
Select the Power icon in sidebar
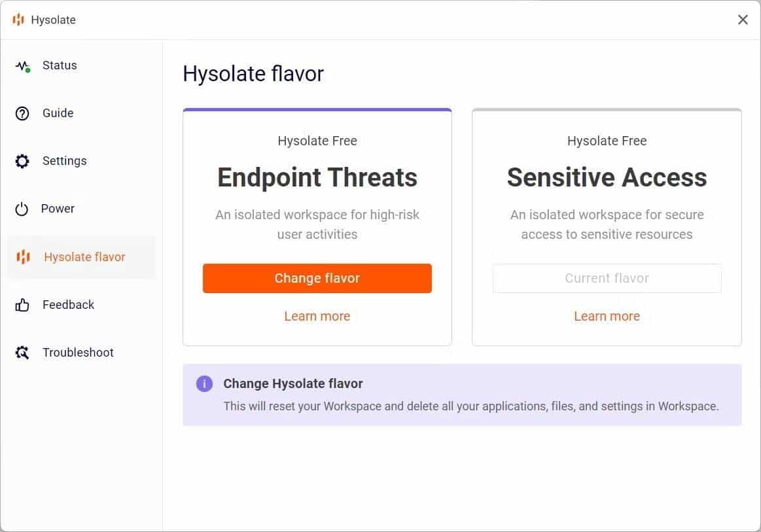tap(22, 208)
